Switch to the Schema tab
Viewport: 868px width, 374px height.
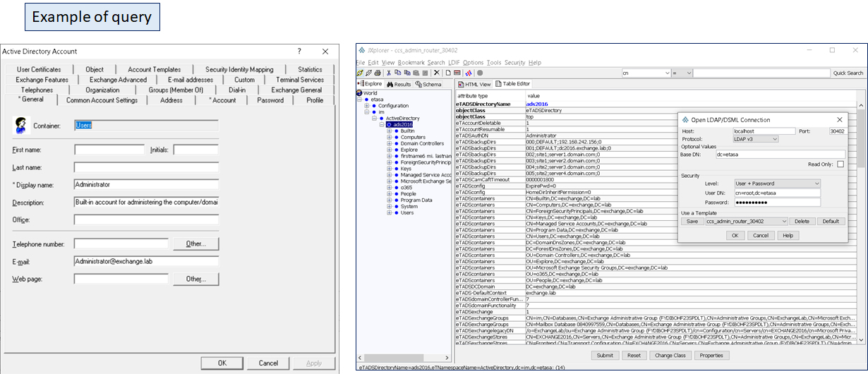[x=429, y=84]
